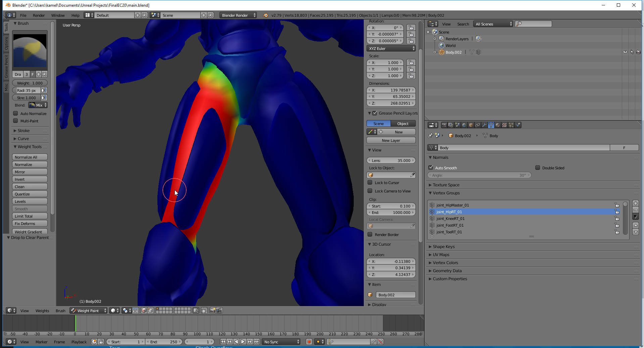Image resolution: width=644 pixels, height=348 pixels.
Task: Switch to the Options tab in tool shelf
Action: click(x=6, y=44)
